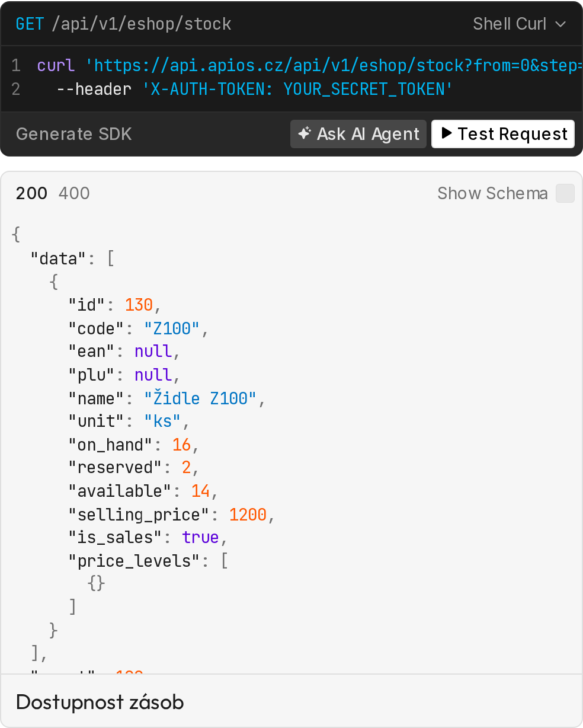Click the X-AUTH-TOKEN header string on line 2

[298, 89]
